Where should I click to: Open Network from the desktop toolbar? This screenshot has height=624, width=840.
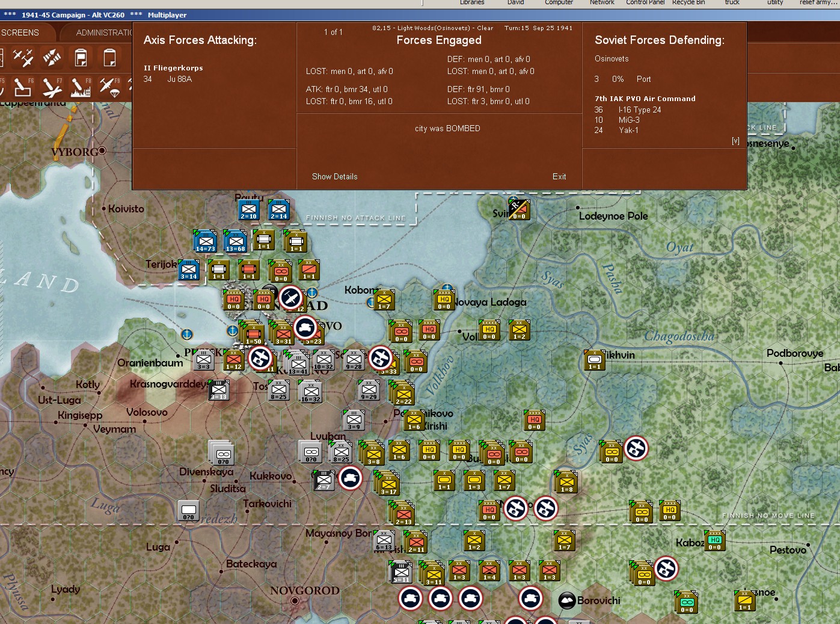(602, 2)
